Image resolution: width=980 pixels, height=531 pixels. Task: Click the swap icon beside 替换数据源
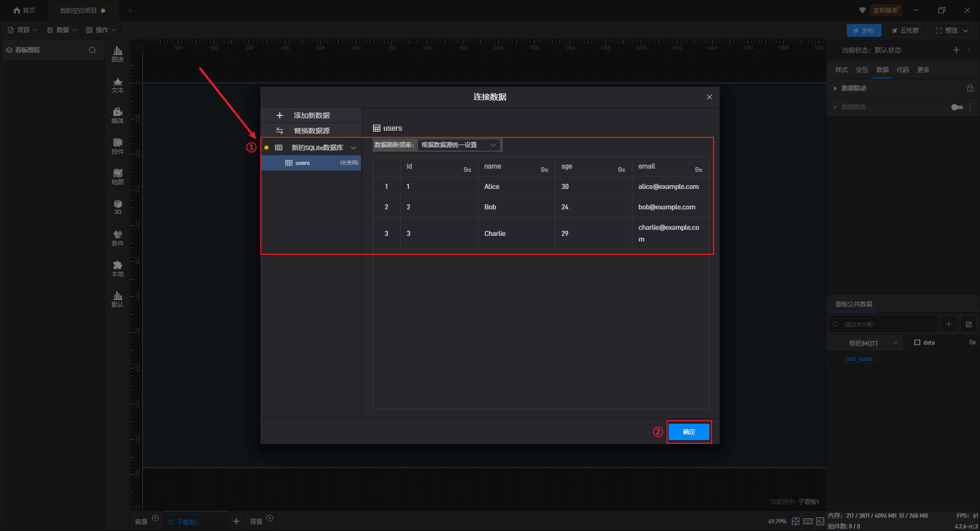tap(279, 131)
